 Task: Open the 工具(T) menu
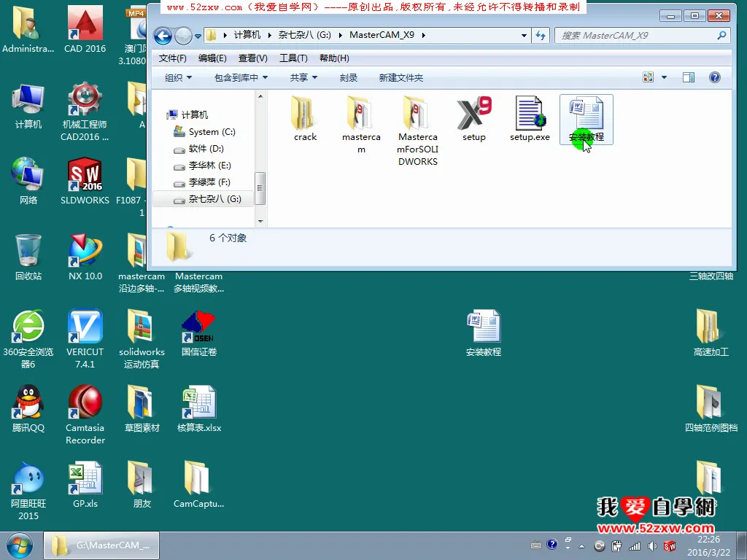293,58
